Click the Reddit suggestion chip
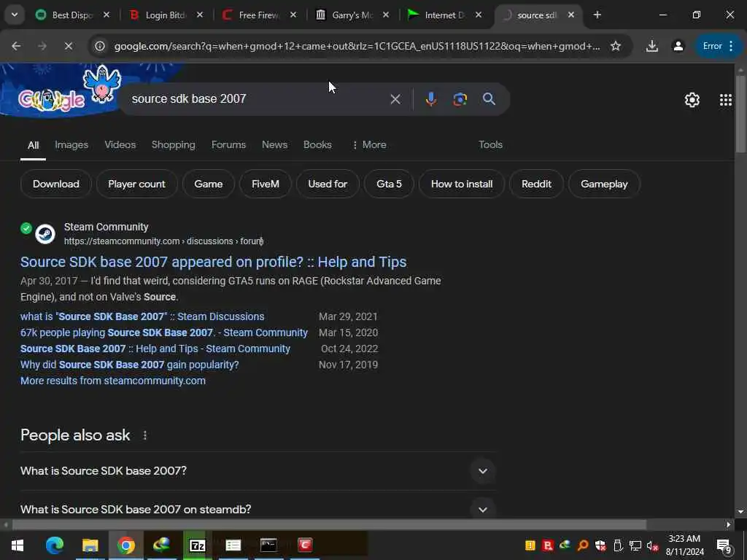Viewport: 747px width, 560px height. [x=536, y=184]
